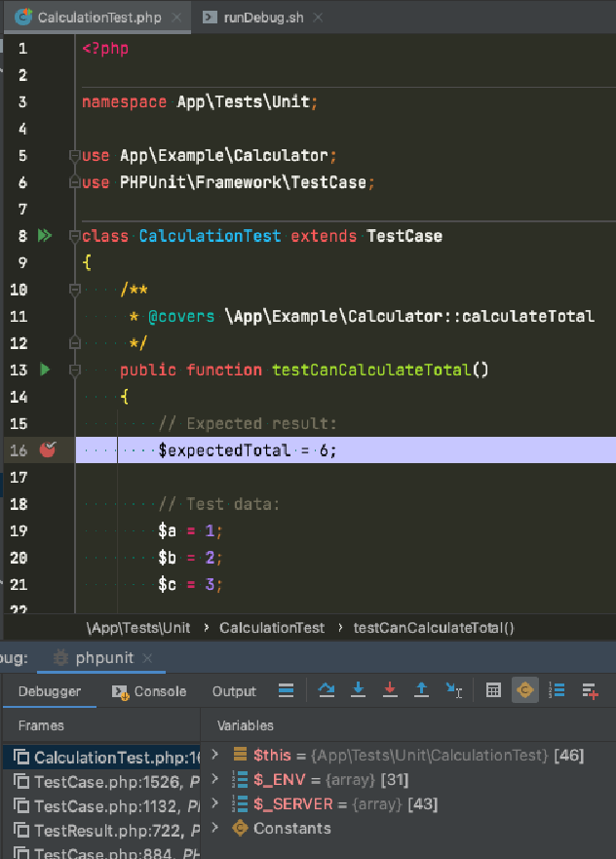Click the @covers annotation tag
Screen dimensions: 616x859
pos(181,317)
